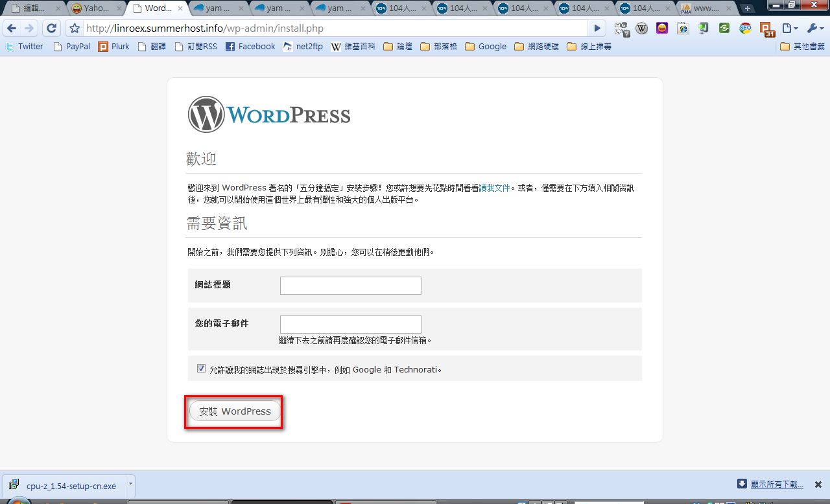Click the Go arrow beside the address bar
Screen dimensions: 830x504
click(x=598, y=29)
